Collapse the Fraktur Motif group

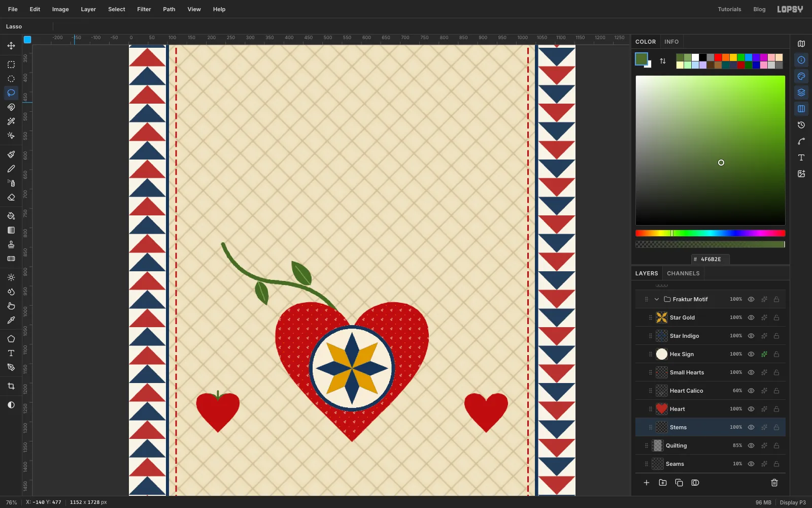pyautogui.click(x=657, y=299)
